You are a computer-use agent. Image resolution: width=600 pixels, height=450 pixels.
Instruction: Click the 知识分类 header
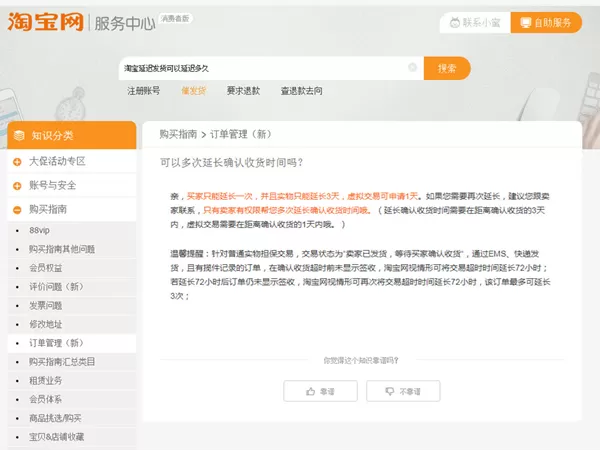(72, 135)
